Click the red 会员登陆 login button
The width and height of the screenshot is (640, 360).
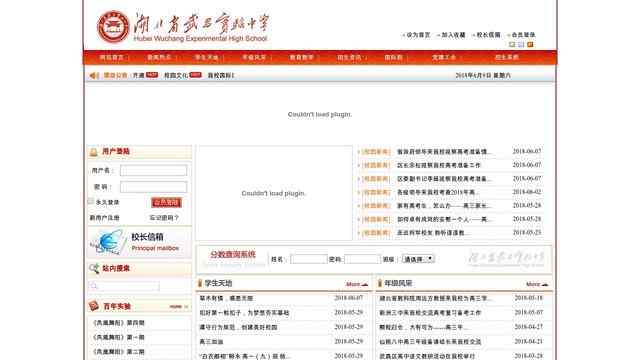(167, 202)
